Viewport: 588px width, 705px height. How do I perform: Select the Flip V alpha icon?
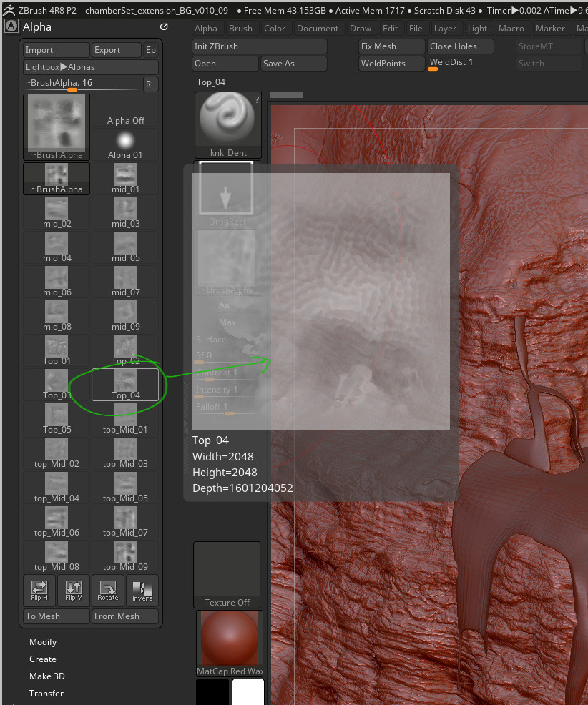point(73,591)
